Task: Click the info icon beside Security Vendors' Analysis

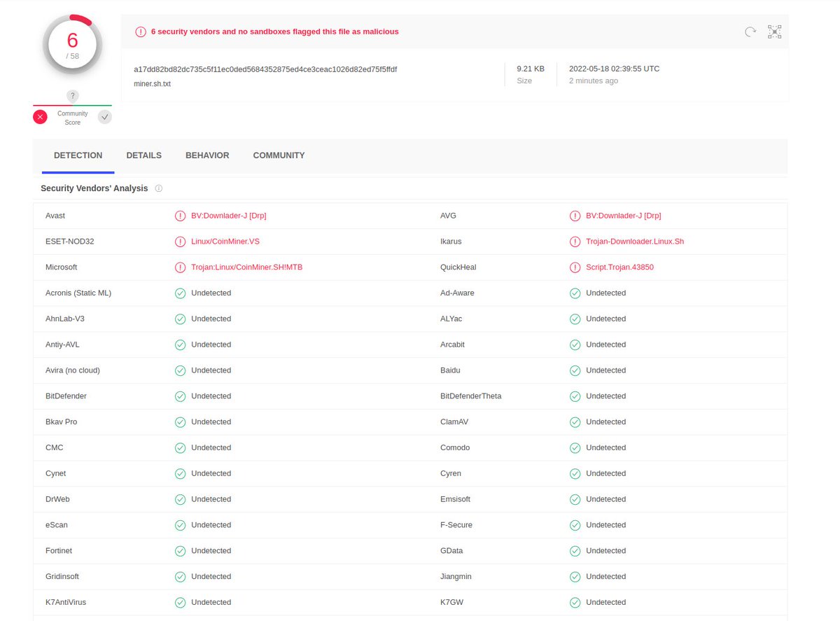Action: click(x=159, y=188)
